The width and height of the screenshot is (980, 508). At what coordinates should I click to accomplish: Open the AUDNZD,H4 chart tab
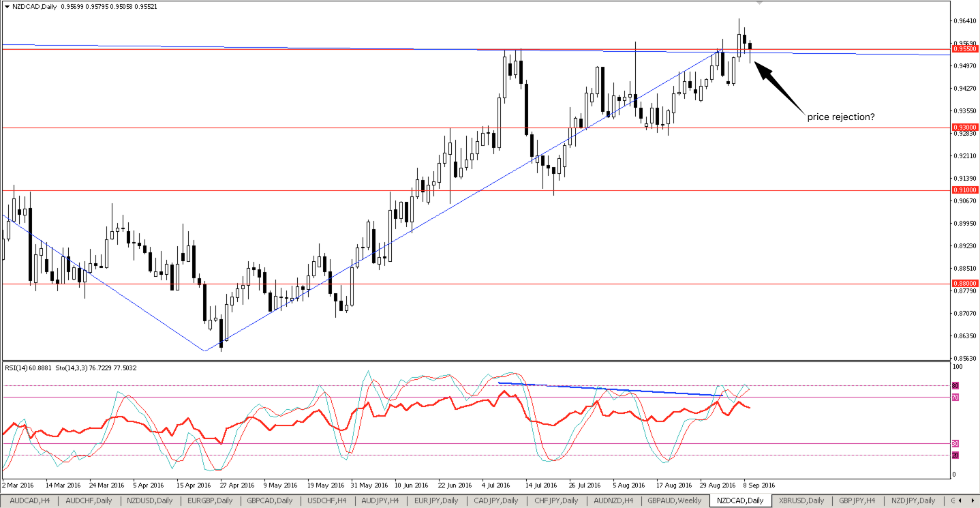[614, 501]
